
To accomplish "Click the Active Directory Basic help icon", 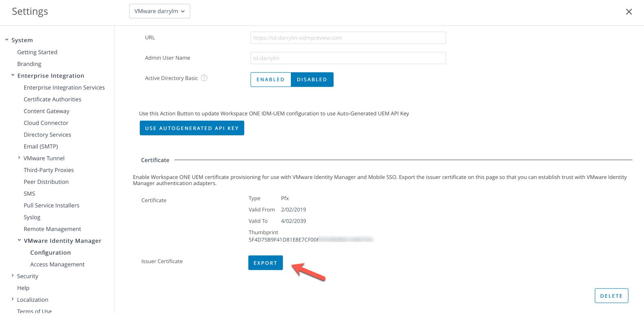I will coord(204,78).
